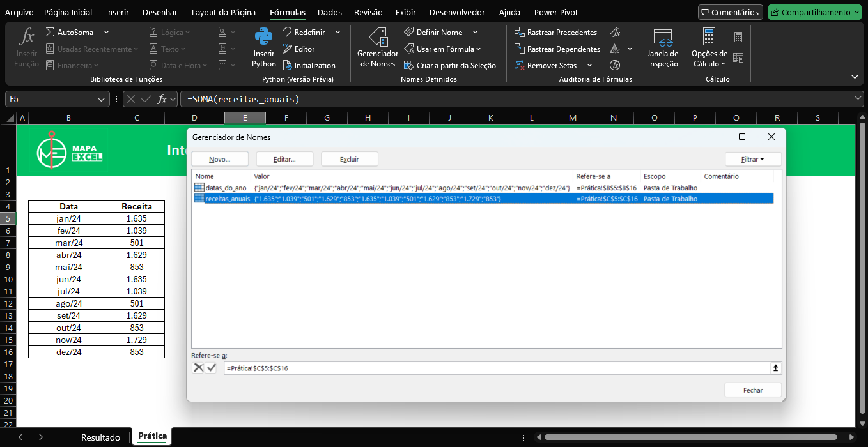Click the Calcular Planilha icon
This screenshot has width=868, height=447.
click(x=738, y=57)
